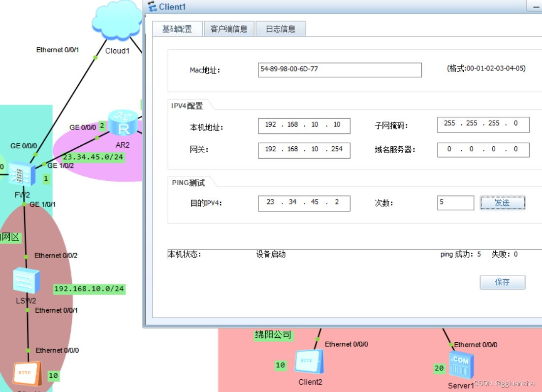Switch to the 客户端信息 tab
The height and width of the screenshot is (392, 542).
click(228, 28)
